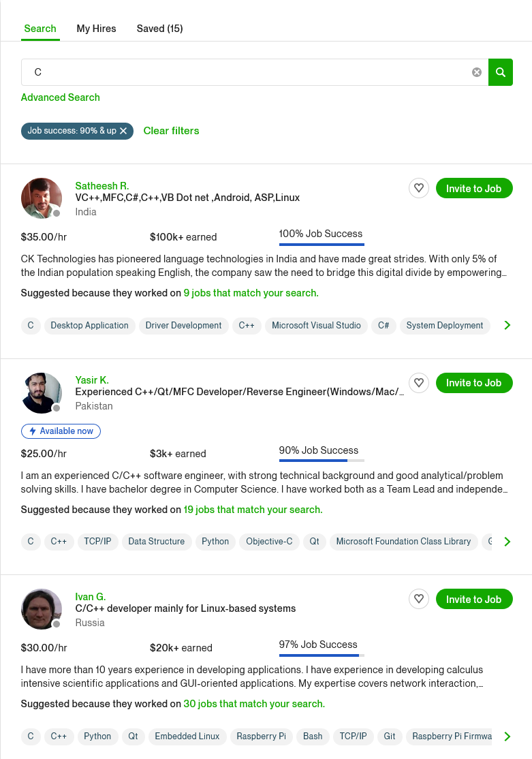Click the Python skill tag on Ivan's card
Screen dimensions: 532x759
pyautogui.click(x=97, y=736)
